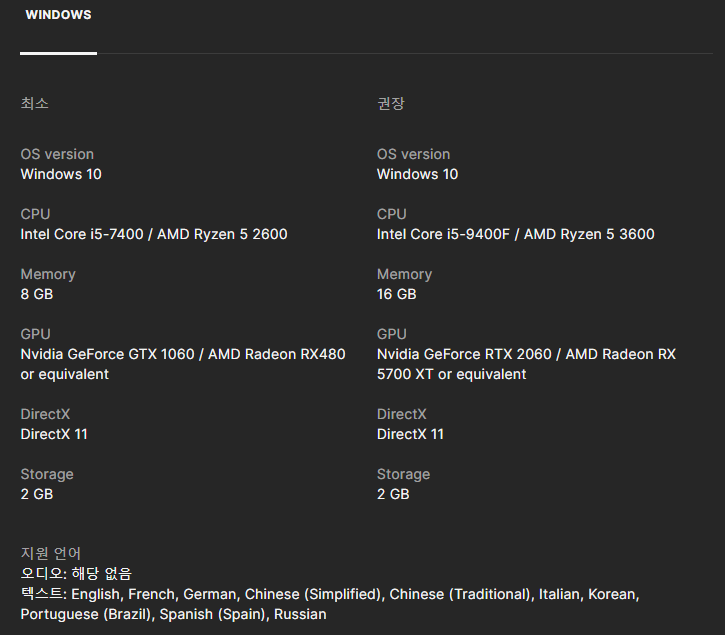Select RTX 2060 / Radeon RX 5700 XT text

coord(526,364)
